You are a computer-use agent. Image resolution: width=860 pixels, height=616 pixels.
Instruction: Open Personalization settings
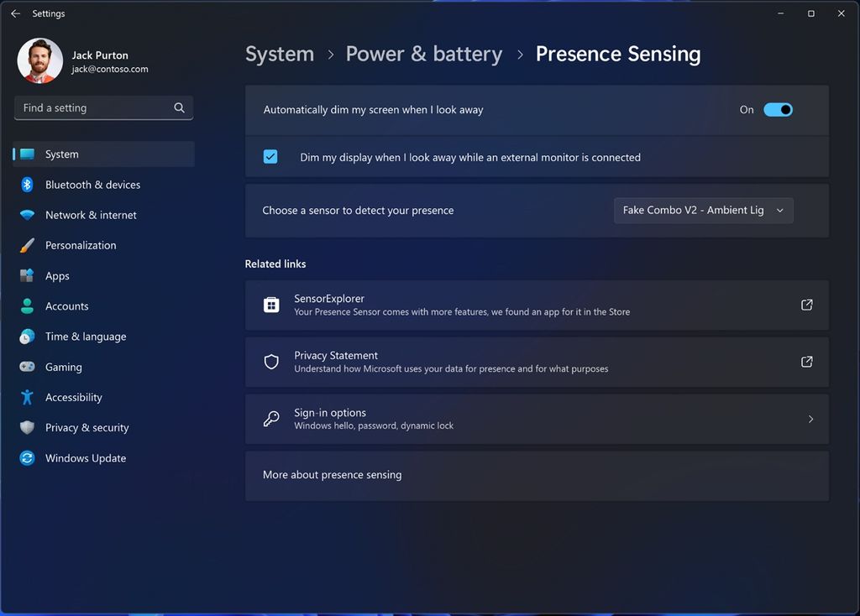(81, 245)
